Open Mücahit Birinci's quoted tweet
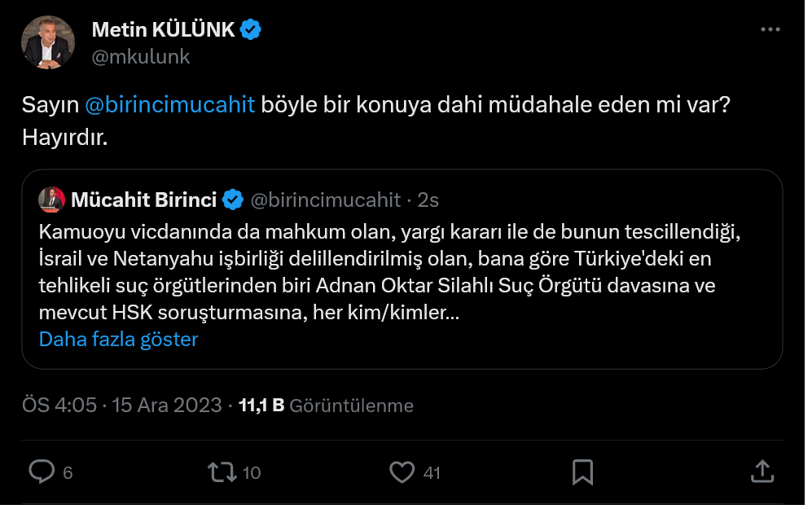812x509 pixels. tap(402, 269)
